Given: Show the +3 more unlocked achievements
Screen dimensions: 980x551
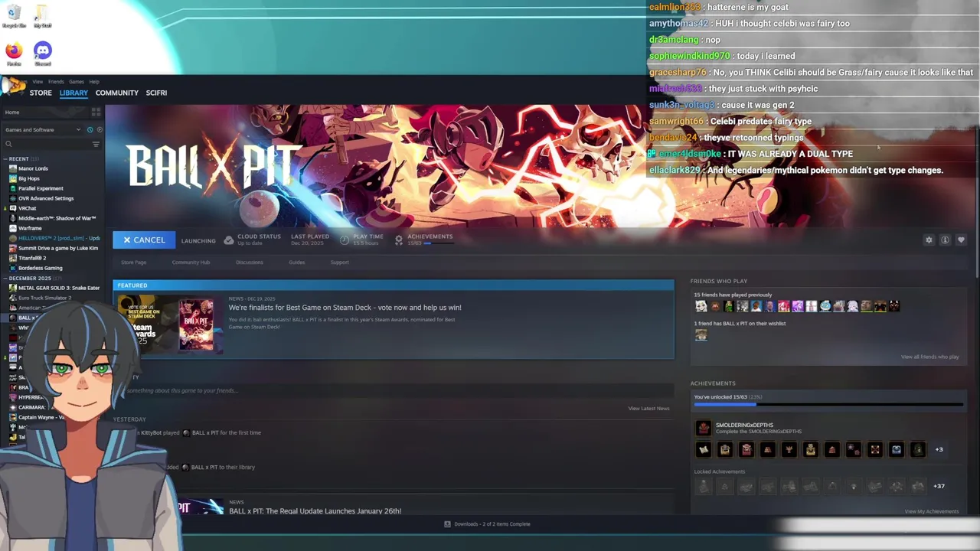Looking at the screenshot, I should click(939, 449).
